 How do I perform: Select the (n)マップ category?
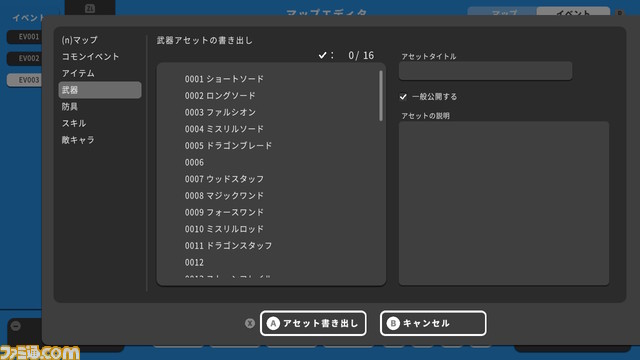pos(80,40)
